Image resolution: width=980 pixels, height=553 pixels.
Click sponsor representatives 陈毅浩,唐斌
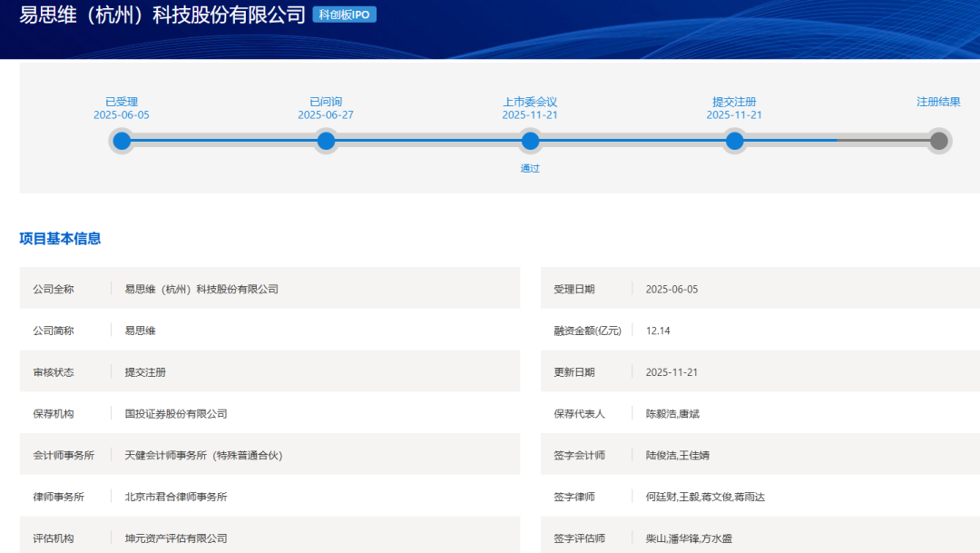coord(672,413)
